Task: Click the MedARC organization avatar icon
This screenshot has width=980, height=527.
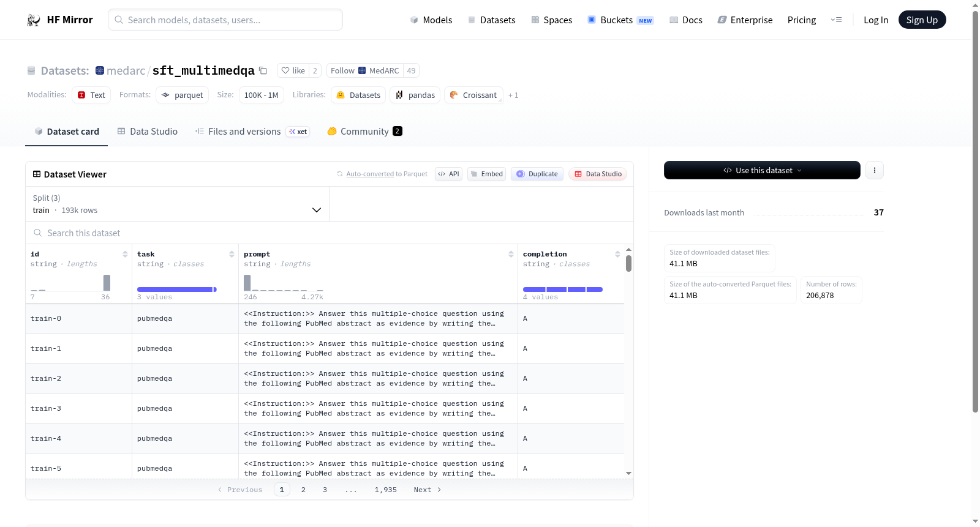Action: (362, 70)
